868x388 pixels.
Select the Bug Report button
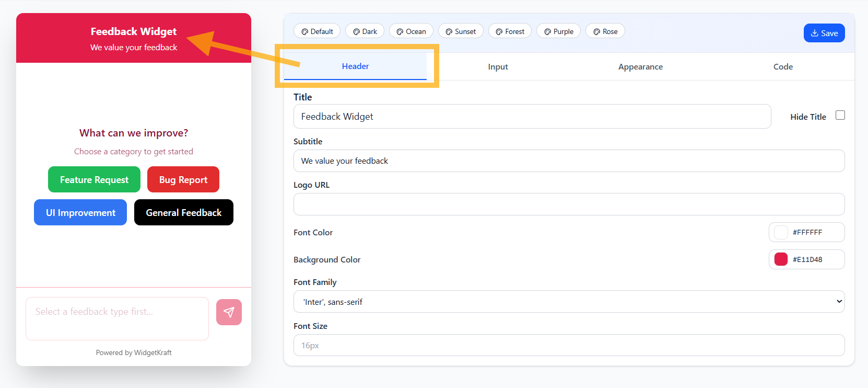tap(183, 179)
